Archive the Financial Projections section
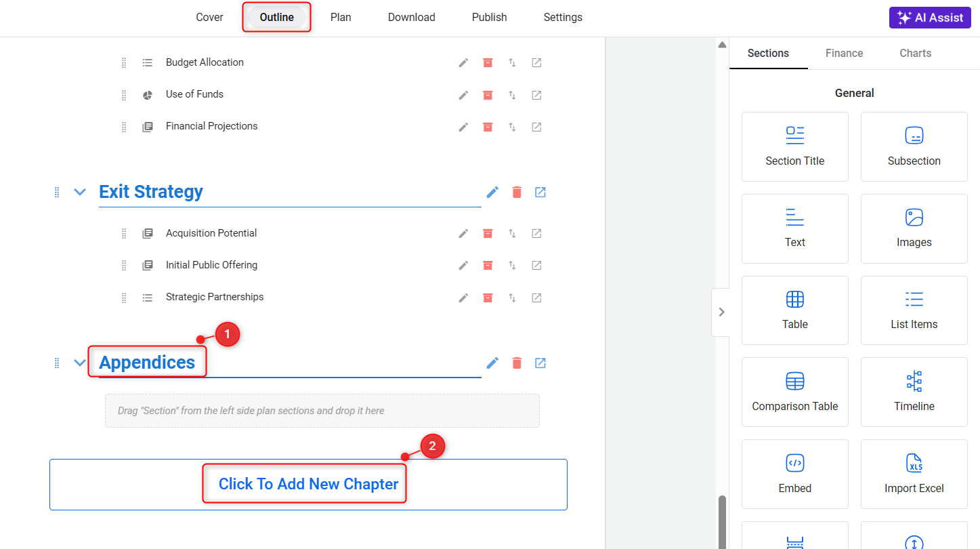This screenshot has width=980, height=549. (488, 127)
